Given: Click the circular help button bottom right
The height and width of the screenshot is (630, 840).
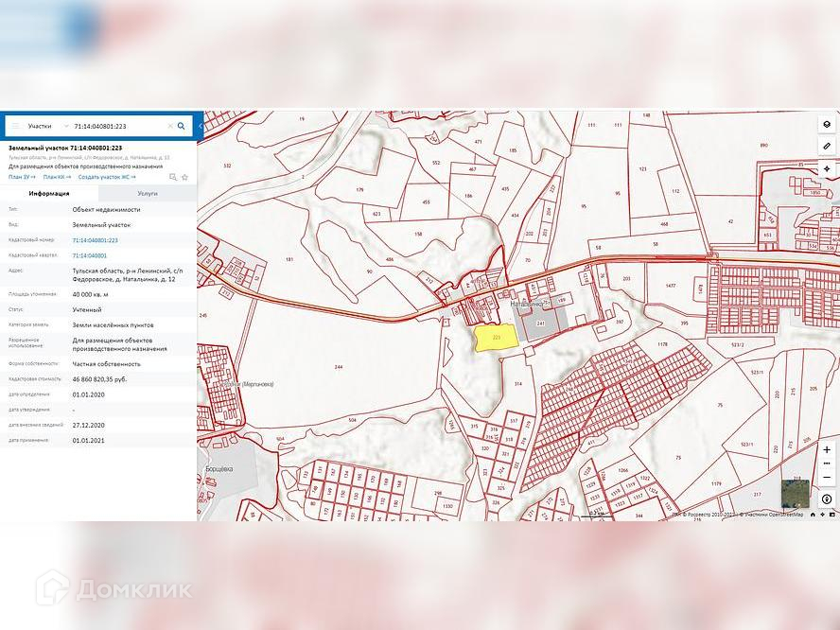Looking at the screenshot, I should pos(827,499).
